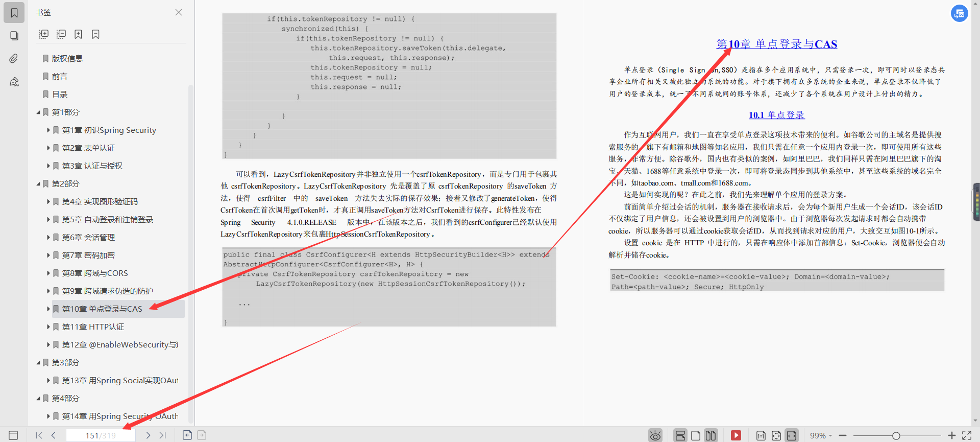Viewport: 980px width, 442px height.
Task: Fit the page to window
Action: pos(776,435)
